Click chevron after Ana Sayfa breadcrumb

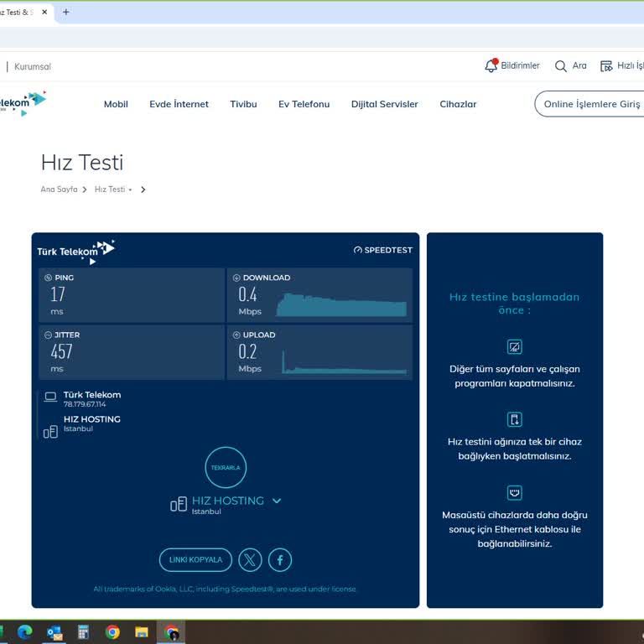point(85,190)
